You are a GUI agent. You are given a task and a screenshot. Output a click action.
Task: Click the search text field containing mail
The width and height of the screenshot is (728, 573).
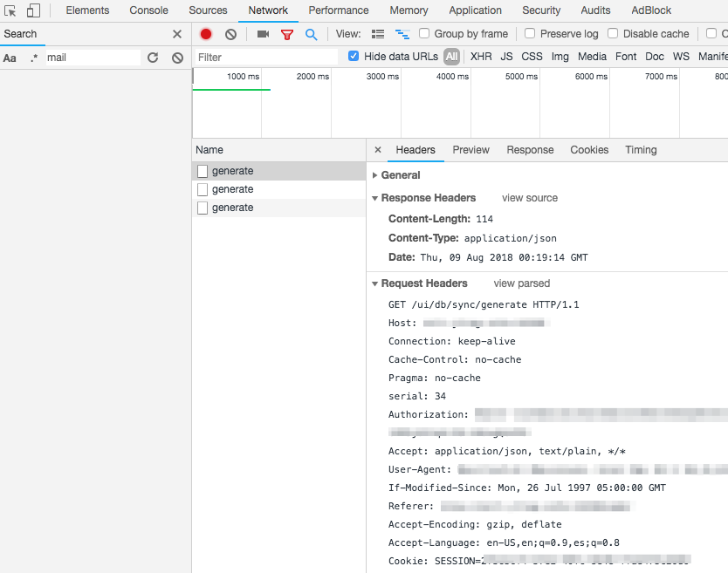[93, 58]
